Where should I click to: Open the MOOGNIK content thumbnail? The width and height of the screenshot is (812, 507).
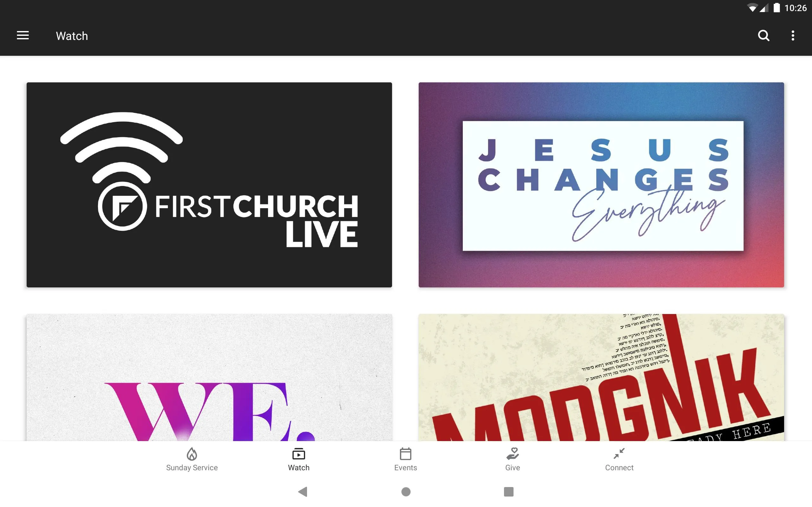coord(601,378)
